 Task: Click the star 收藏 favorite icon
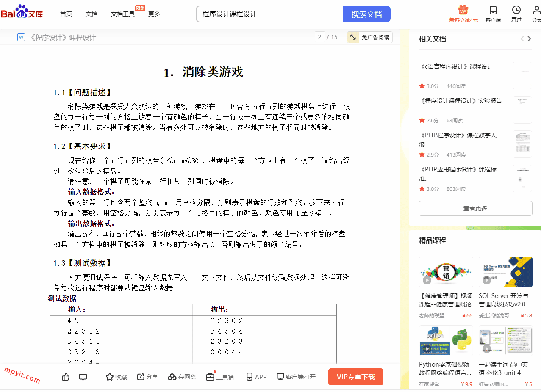tap(110, 377)
